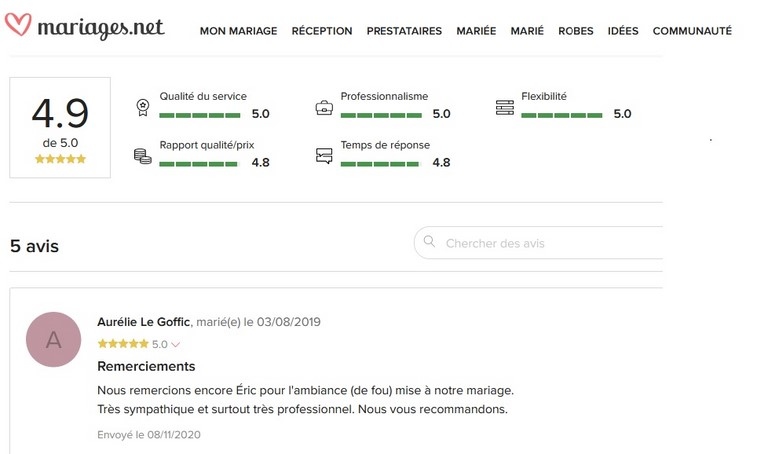The width and height of the screenshot is (768, 454).
Task: Open the Prestataires menu
Action: 404,31
